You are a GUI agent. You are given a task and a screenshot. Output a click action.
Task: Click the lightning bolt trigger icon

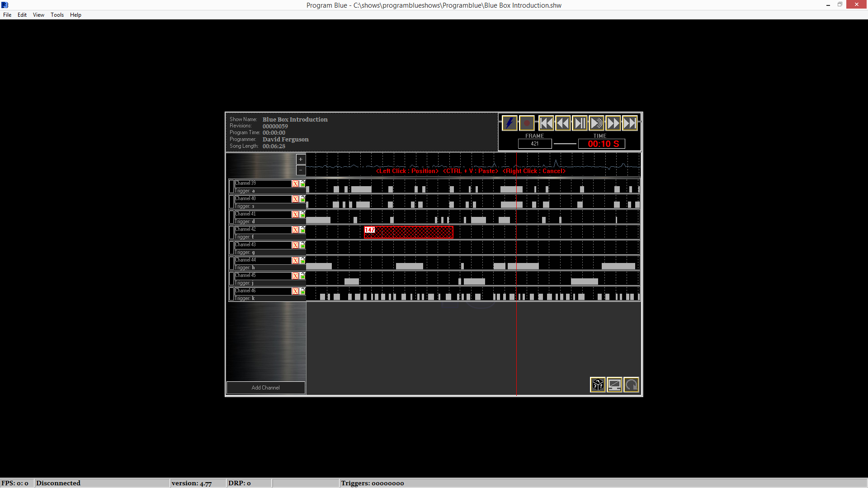(x=509, y=123)
